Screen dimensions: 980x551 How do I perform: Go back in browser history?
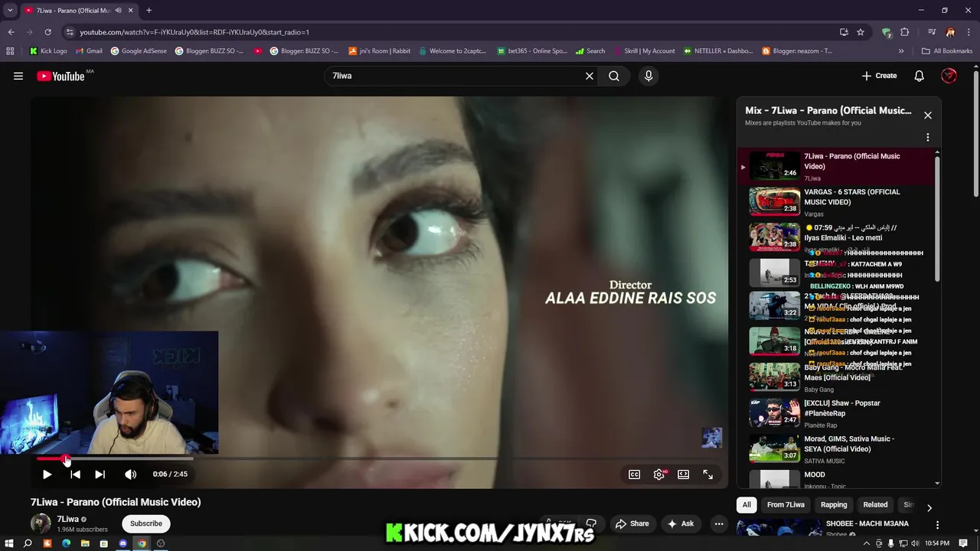[x=11, y=32]
